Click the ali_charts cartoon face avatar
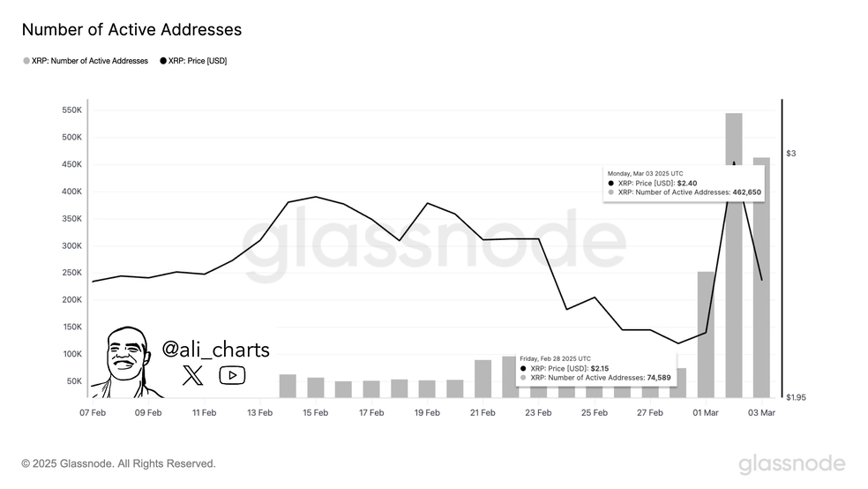Screen dimensions: 868x489 126,362
